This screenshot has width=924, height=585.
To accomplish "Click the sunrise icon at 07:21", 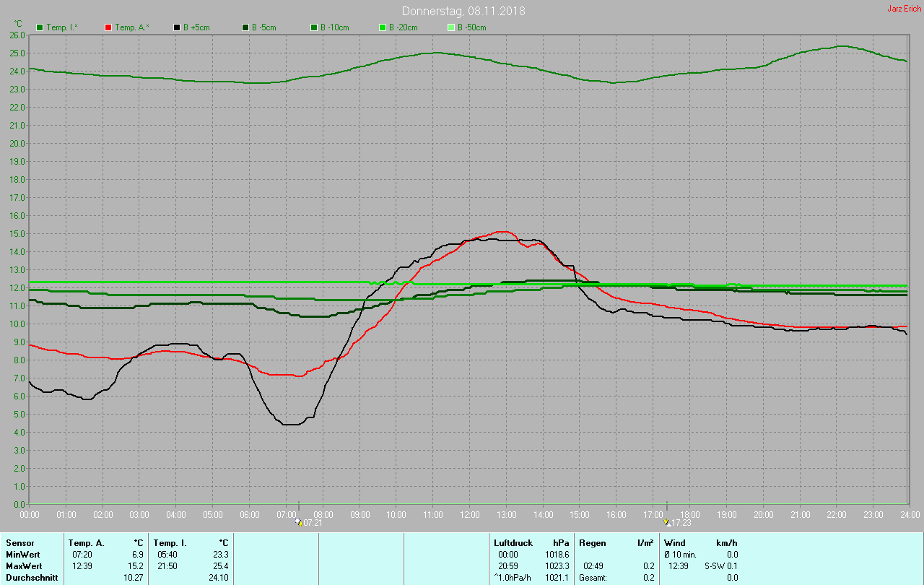I will [x=298, y=521].
